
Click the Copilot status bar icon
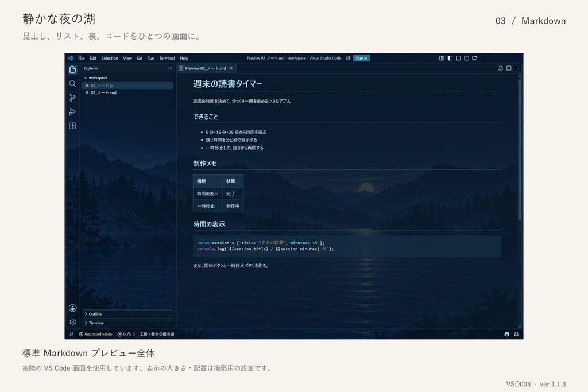tap(506, 334)
